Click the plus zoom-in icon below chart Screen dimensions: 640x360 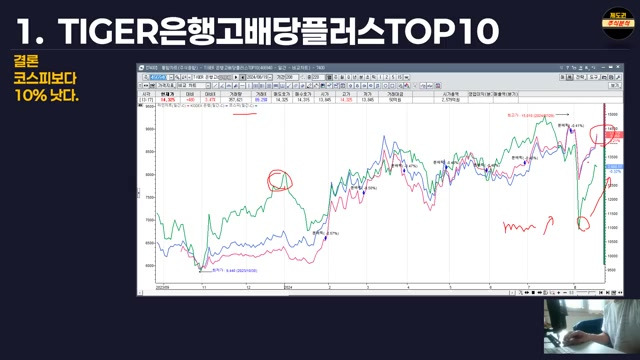[x=558, y=293]
